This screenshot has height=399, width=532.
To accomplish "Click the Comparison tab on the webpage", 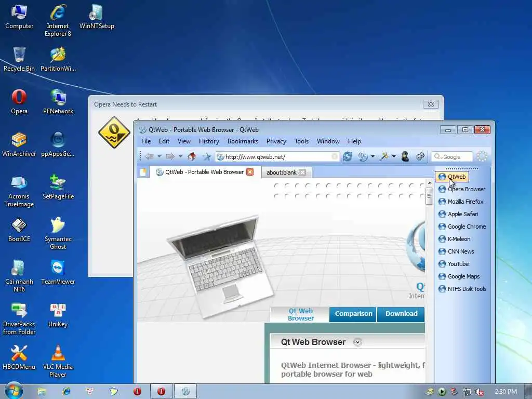I will pyautogui.click(x=353, y=314).
